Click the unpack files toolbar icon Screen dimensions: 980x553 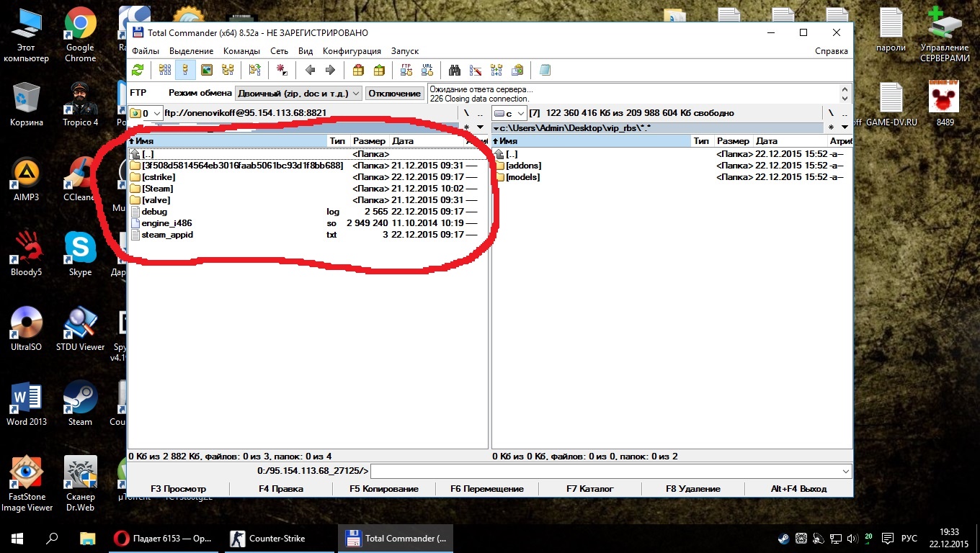pyautogui.click(x=379, y=70)
